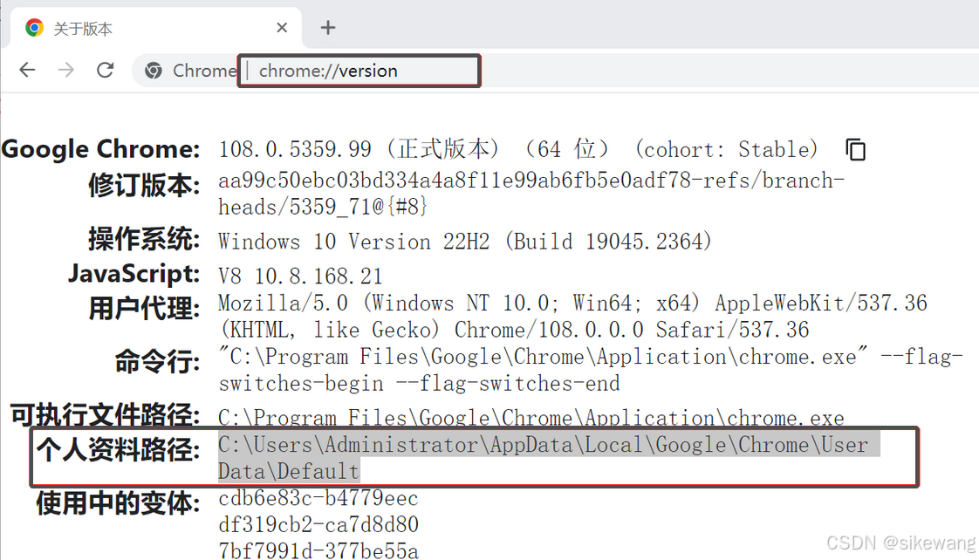
Task: Copy version info with the copy icon
Action: 855,150
